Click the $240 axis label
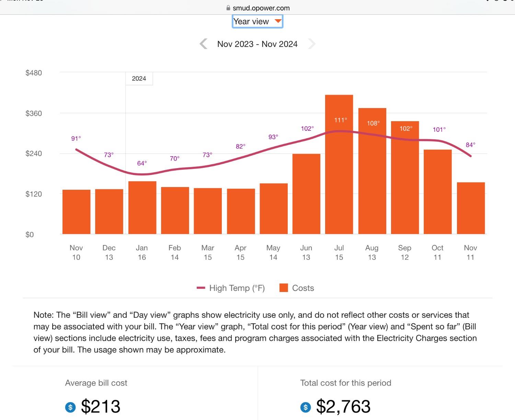The width and height of the screenshot is (515, 420). 34,153
